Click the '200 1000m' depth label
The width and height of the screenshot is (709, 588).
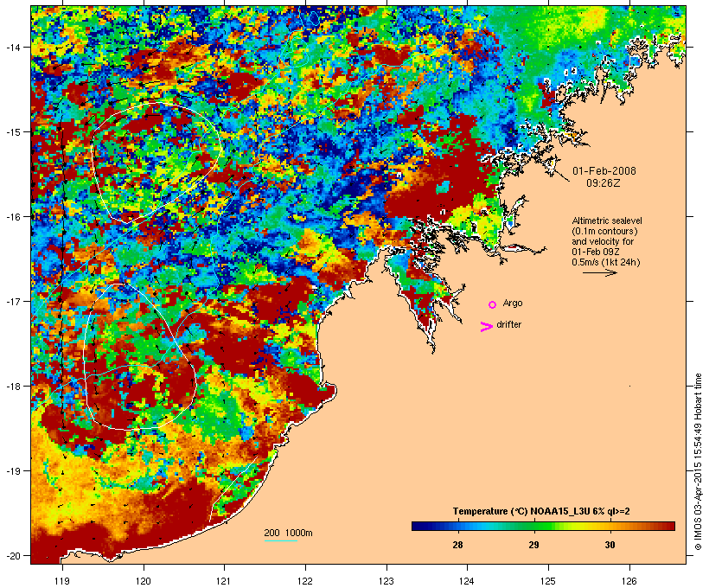pos(288,533)
